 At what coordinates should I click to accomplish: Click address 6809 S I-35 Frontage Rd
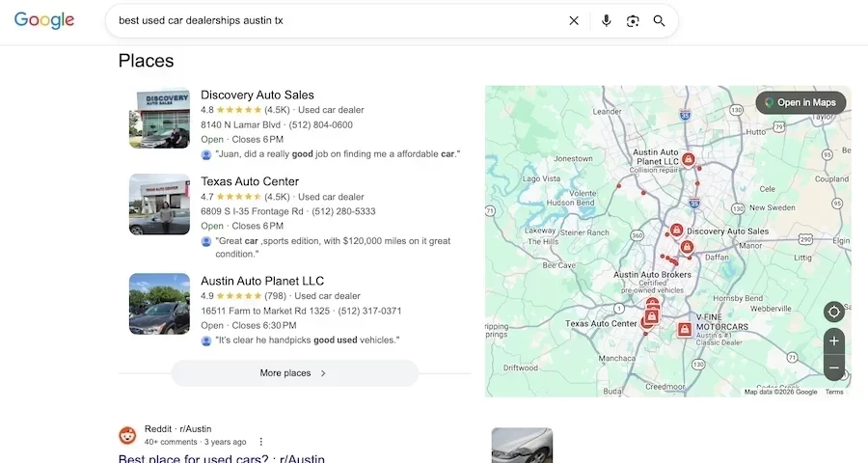252,211
